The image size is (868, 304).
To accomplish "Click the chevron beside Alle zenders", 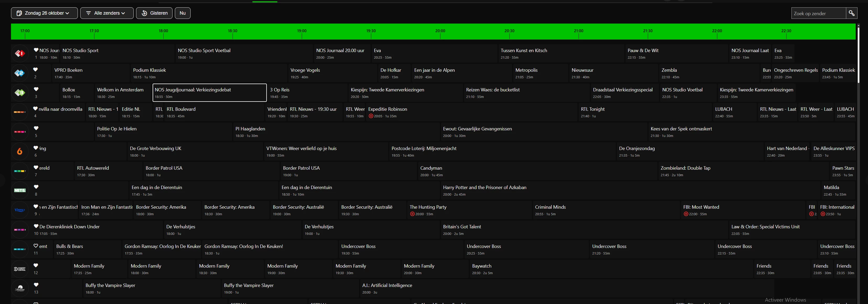I will click(x=123, y=13).
